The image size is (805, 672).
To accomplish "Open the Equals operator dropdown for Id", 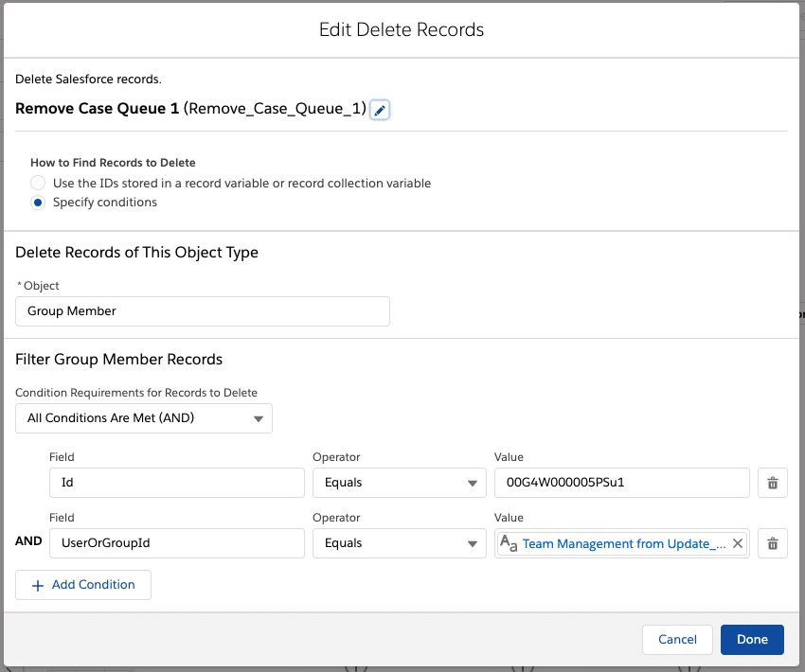I will (x=400, y=483).
